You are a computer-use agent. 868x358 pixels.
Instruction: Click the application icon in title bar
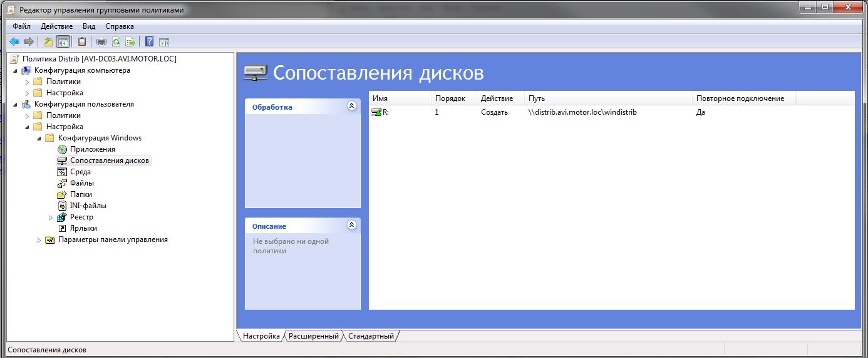pyautogui.click(x=12, y=10)
